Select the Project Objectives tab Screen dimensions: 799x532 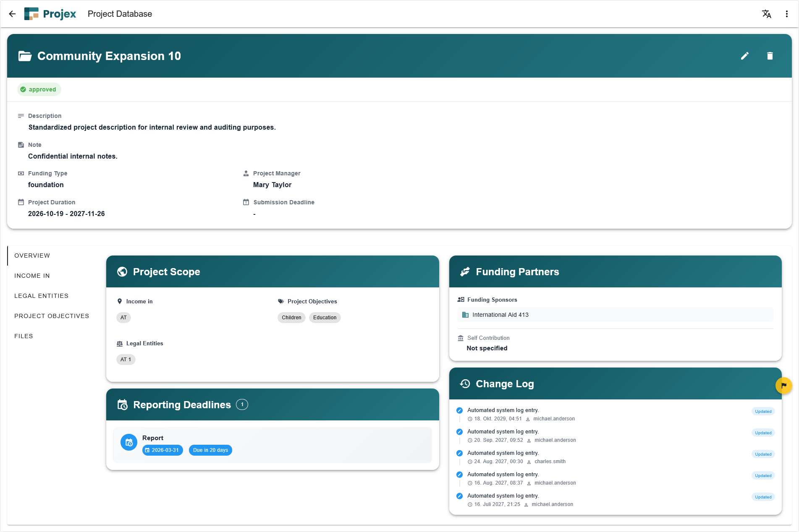pyautogui.click(x=52, y=316)
